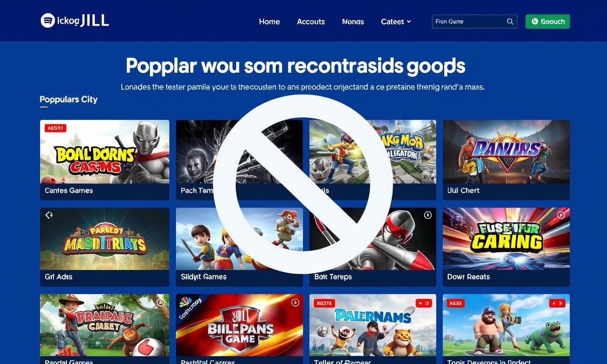Expand the Catees dropdown menu
The width and height of the screenshot is (607, 364).
(x=396, y=21)
